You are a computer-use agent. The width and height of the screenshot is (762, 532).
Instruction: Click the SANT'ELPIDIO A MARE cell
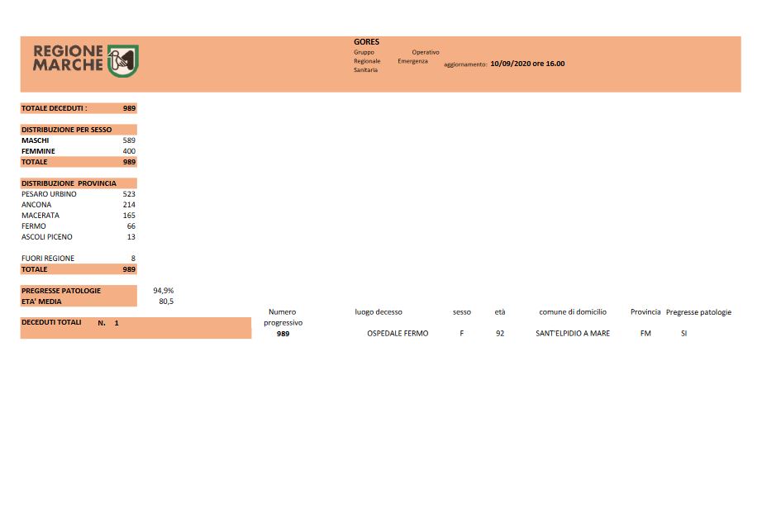[x=573, y=334]
